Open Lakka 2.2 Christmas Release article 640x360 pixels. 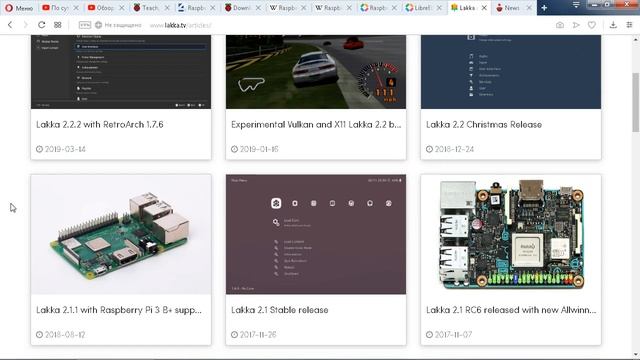(484, 124)
